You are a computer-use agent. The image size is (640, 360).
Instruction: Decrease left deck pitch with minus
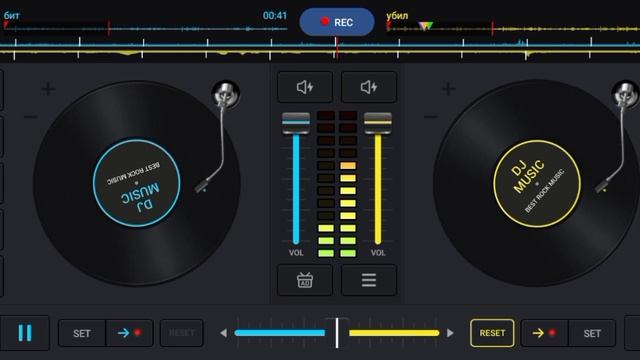pyautogui.click(x=31, y=118)
